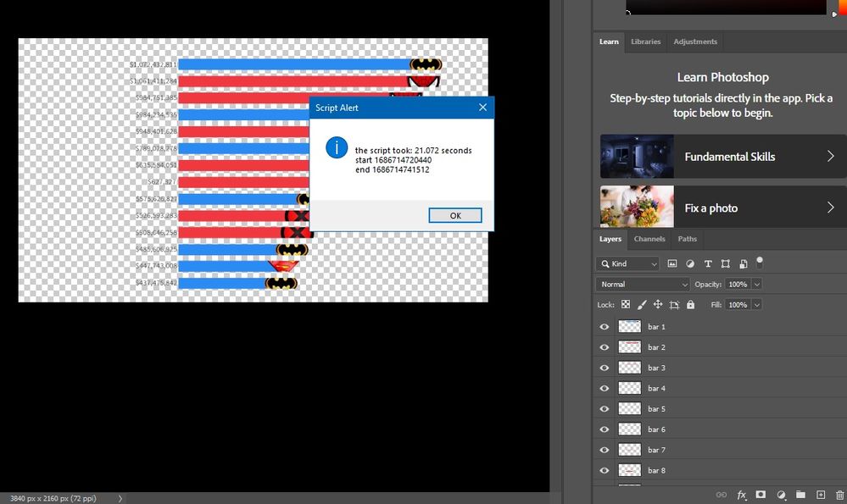Image resolution: width=847 pixels, height=504 pixels.
Task: Add a layer mask icon
Action: [x=761, y=495]
